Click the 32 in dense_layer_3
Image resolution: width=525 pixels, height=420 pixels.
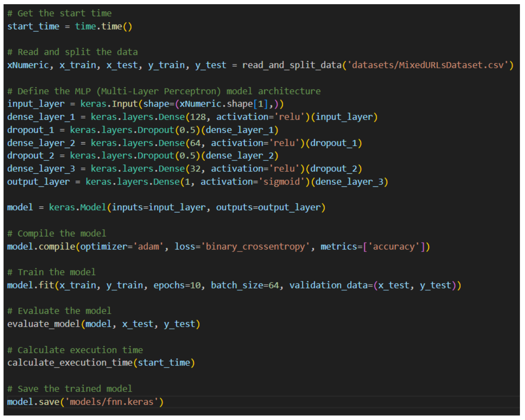click(x=195, y=169)
